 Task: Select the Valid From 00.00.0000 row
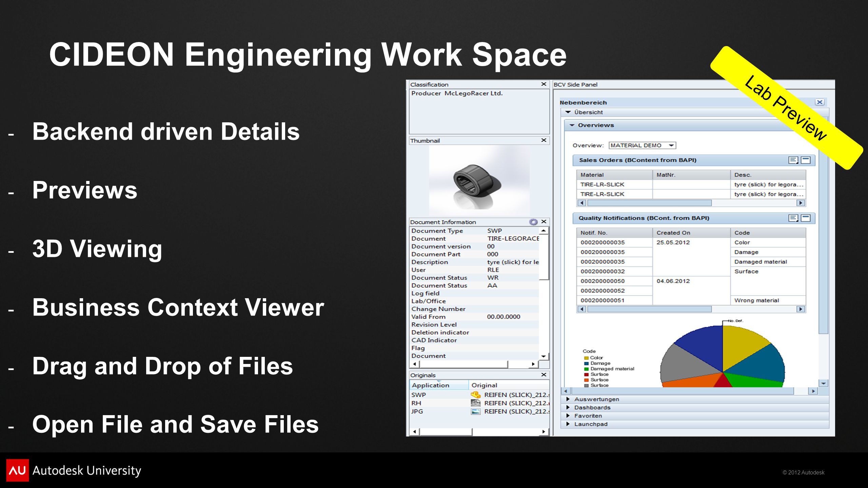pos(474,317)
